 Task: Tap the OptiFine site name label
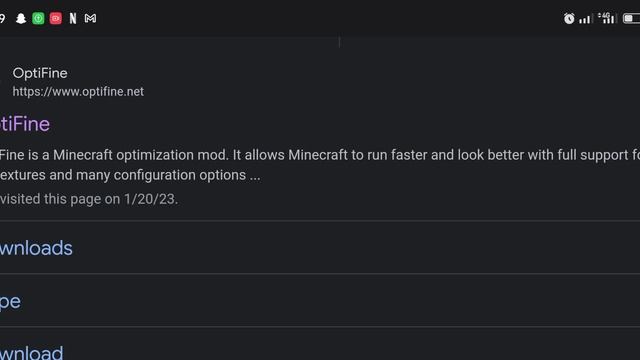coord(40,73)
